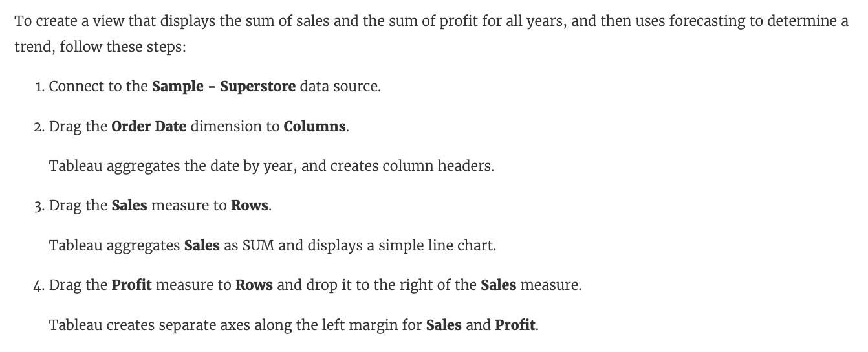The height and width of the screenshot is (352, 868).
Task: Click the bold 'Rows' in step 4
Action: 254,285
